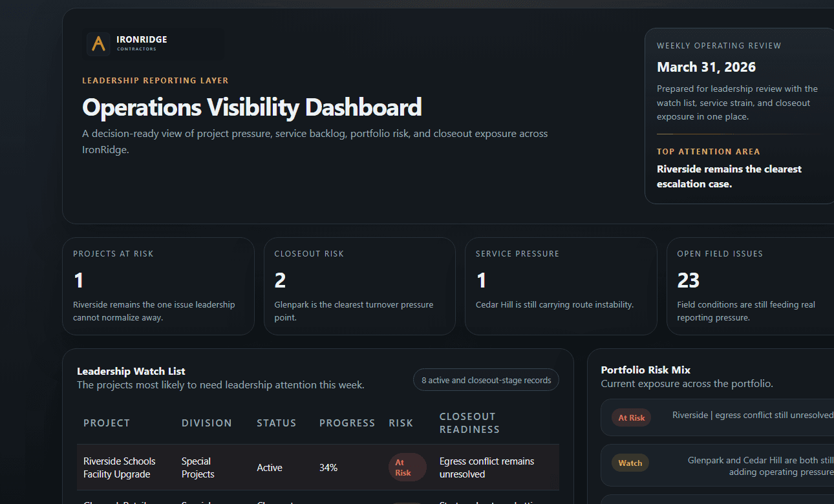Toggle sorting on the Progress column header

tap(347, 423)
